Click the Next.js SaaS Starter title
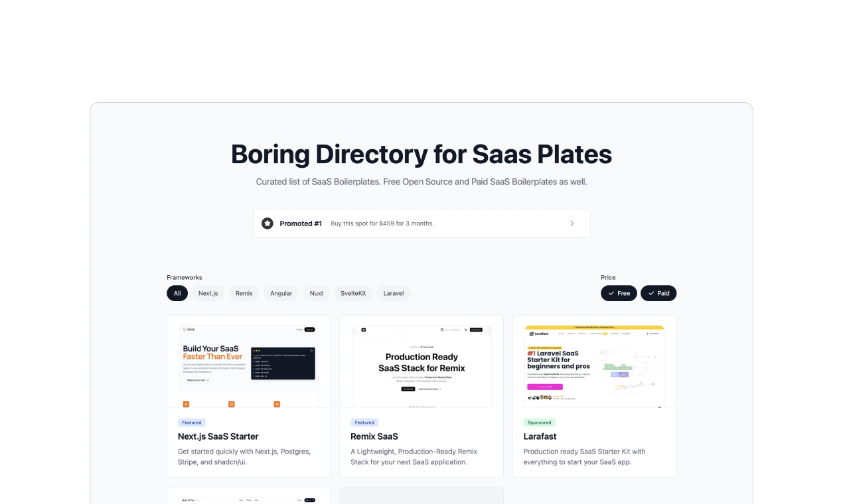Image resolution: width=843 pixels, height=504 pixels. [x=218, y=436]
